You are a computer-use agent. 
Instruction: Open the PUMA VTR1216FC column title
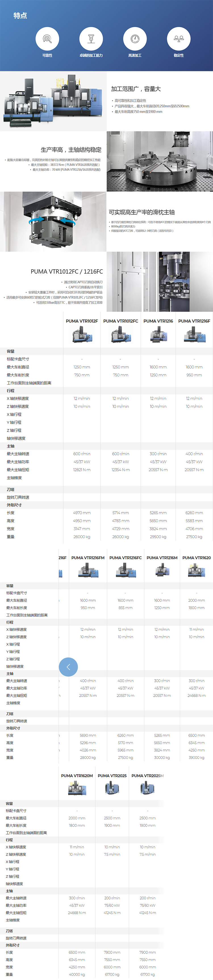pyautogui.click(x=125, y=558)
